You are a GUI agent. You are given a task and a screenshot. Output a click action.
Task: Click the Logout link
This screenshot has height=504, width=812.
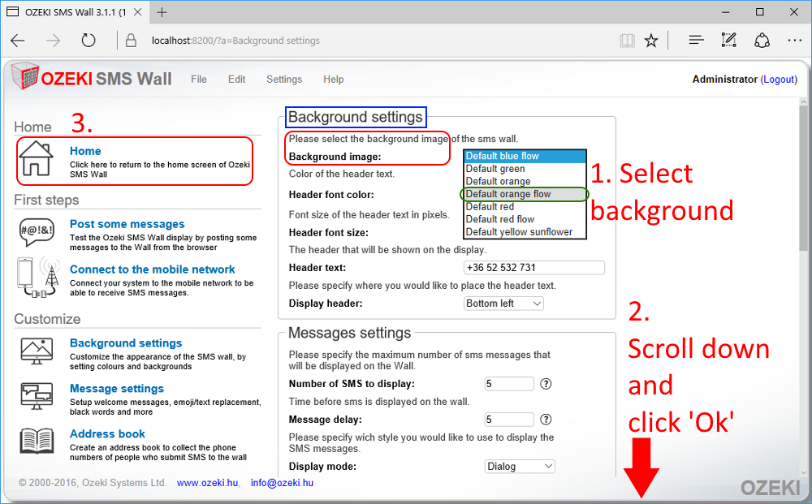tap(779, 80)
